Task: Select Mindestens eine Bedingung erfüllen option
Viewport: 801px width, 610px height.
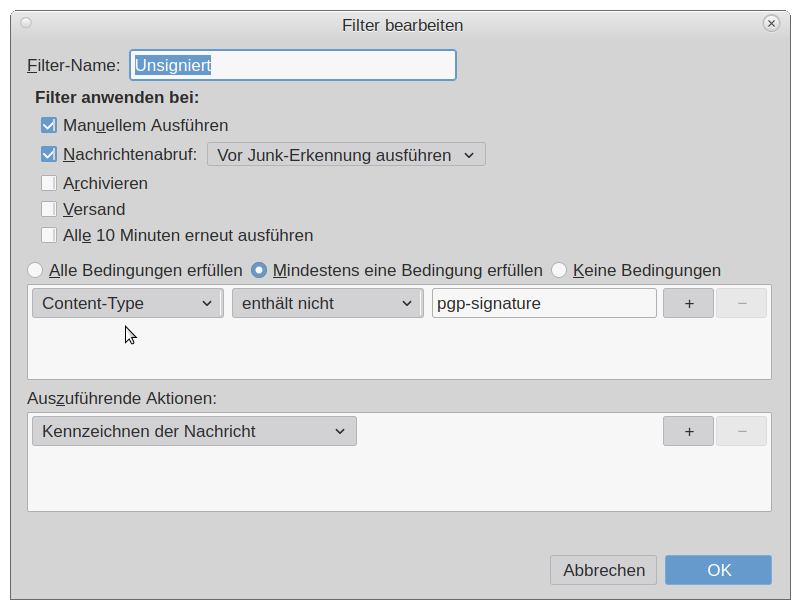Action: click(x=259, y=270)
